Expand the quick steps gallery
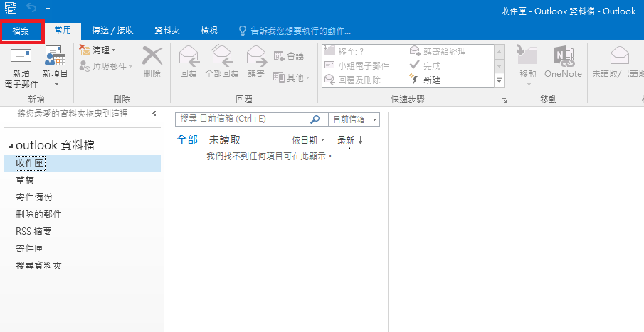This screenshot has height=332, width=644. (x=500, y=80)
